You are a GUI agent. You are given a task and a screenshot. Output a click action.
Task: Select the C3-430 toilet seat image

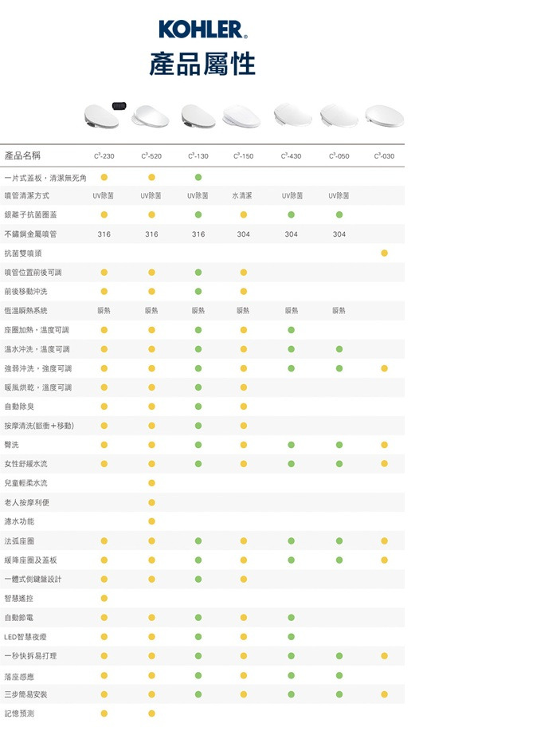pyautogui.click(x=291, y=116)
